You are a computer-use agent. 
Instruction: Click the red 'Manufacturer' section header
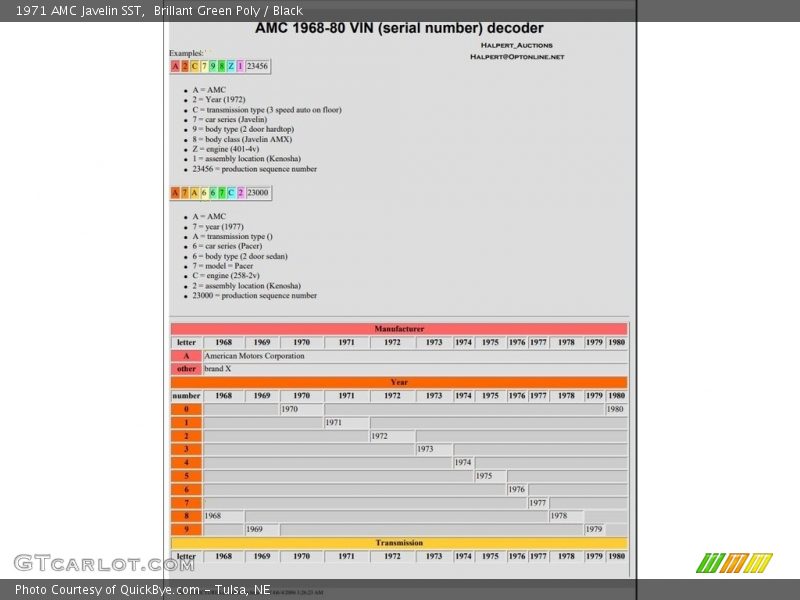point(399,329)
